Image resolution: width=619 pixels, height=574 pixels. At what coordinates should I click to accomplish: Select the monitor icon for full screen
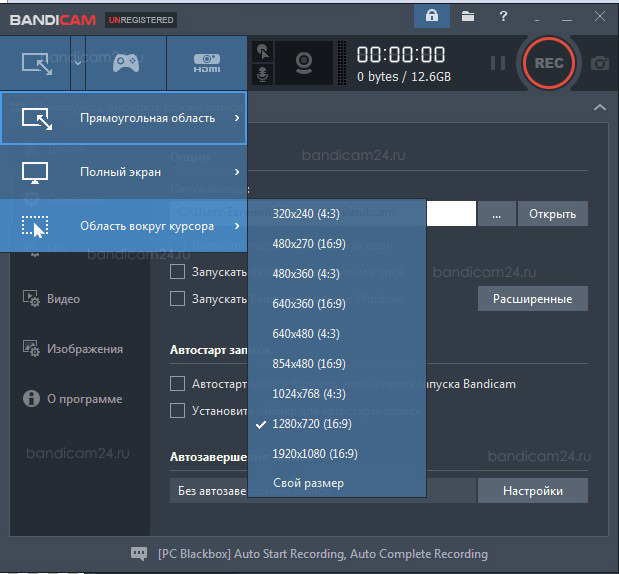(35, 173)
